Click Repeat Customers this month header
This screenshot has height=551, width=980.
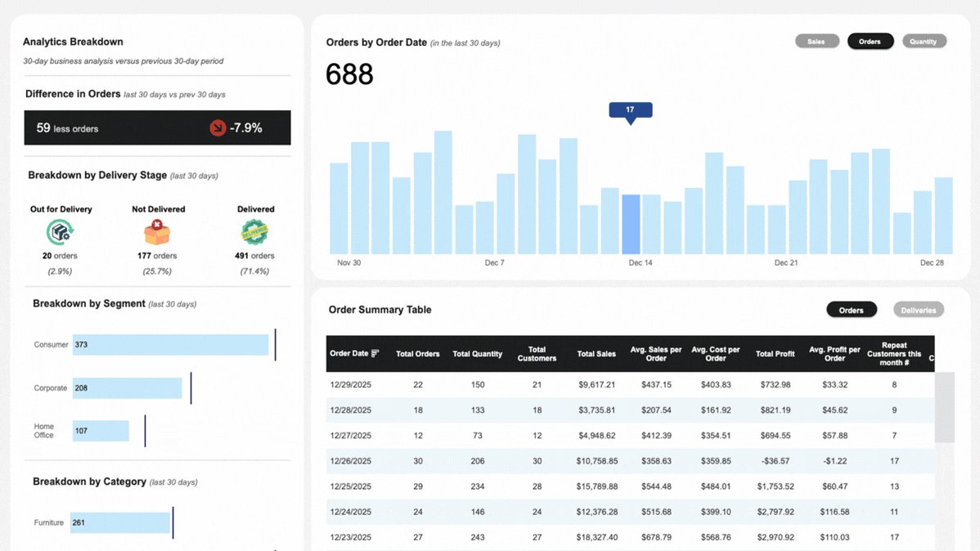point(894,354)
